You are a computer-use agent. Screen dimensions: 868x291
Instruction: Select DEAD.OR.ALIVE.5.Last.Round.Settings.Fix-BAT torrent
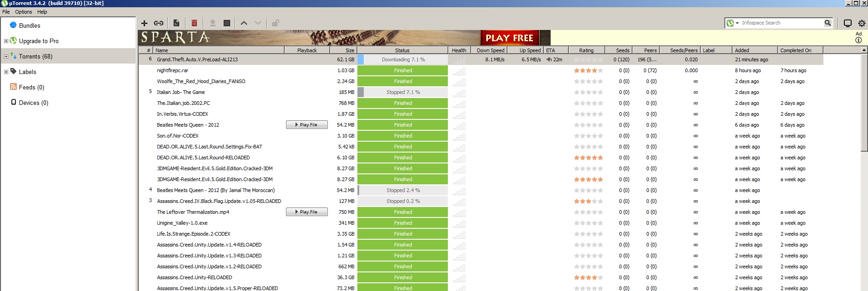[x=209, y=147]
